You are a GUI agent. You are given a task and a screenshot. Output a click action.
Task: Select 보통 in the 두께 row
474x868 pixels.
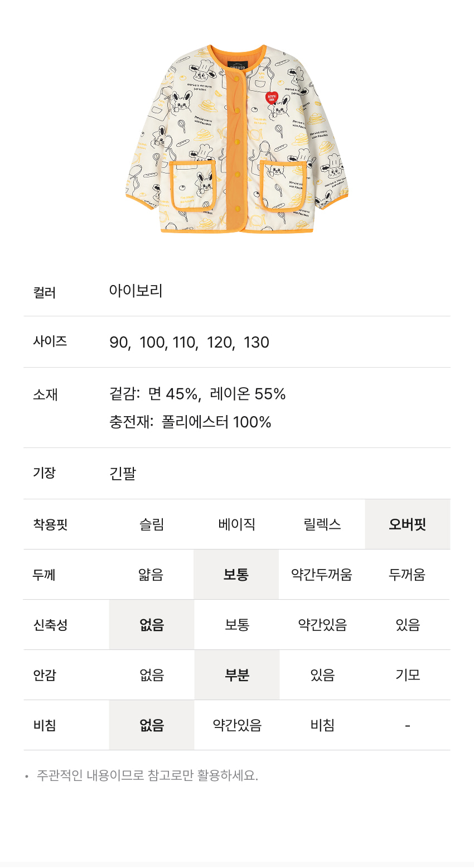[x=236, y=575]
